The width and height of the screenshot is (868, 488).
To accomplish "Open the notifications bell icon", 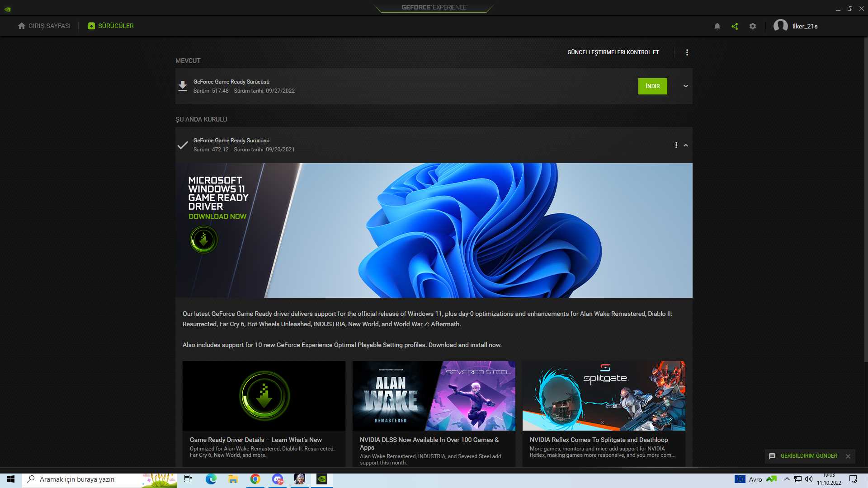I will [x=717, y=26].
